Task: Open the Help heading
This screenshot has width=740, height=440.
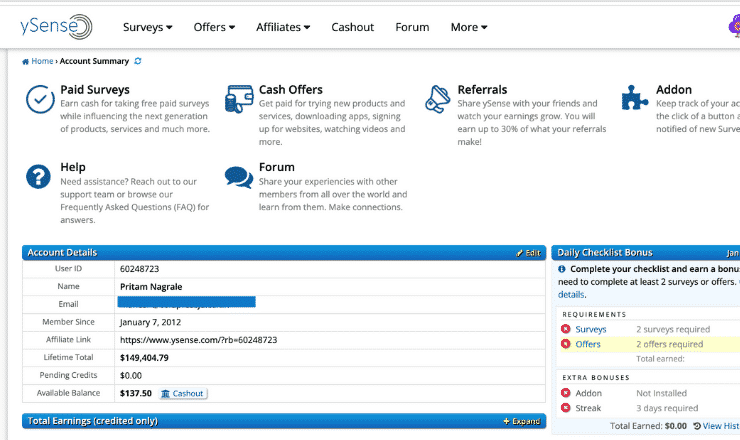Action: tap(73, 167)
